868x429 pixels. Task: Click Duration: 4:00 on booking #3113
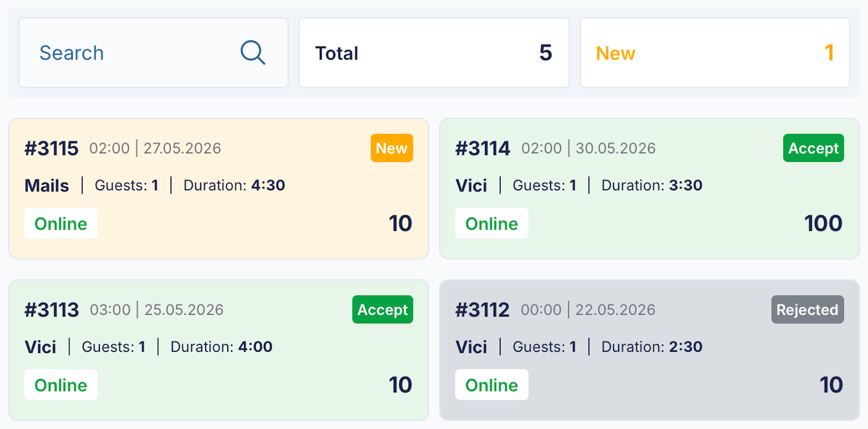222,347
